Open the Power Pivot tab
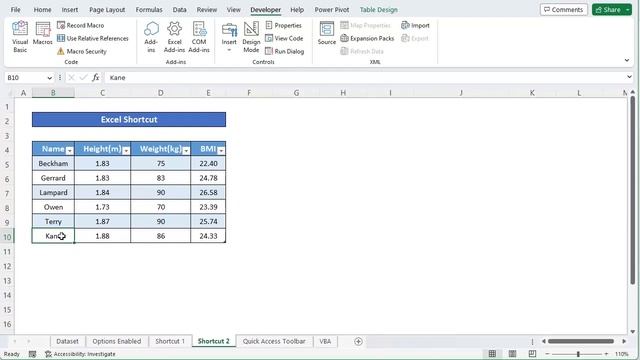Image resolution: width=640 pixels, height=360 pixels. coord(331,9)
